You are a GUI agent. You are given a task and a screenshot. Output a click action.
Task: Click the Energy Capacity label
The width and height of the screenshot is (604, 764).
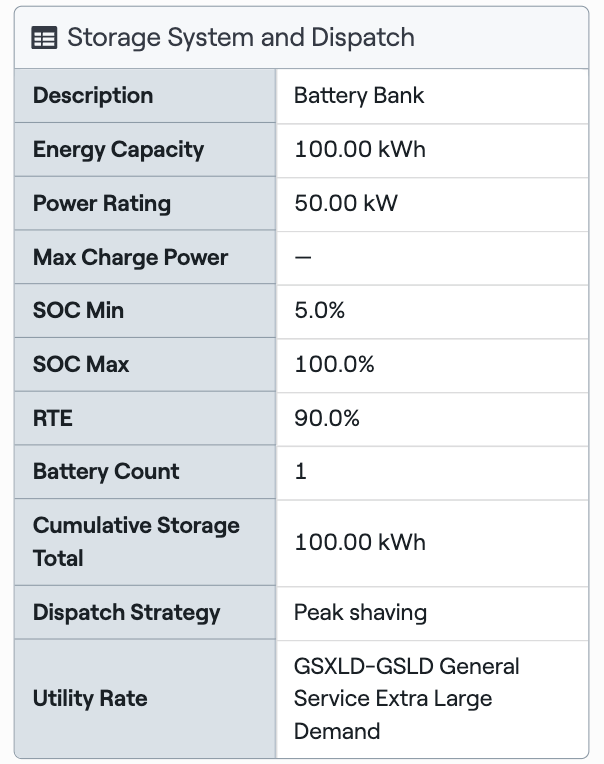point(118,150)
